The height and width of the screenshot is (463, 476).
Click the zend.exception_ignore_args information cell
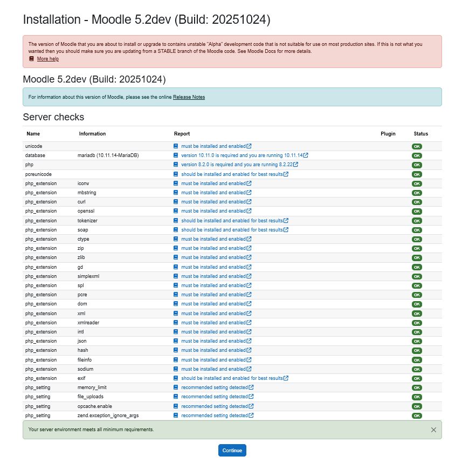point(108,416)
